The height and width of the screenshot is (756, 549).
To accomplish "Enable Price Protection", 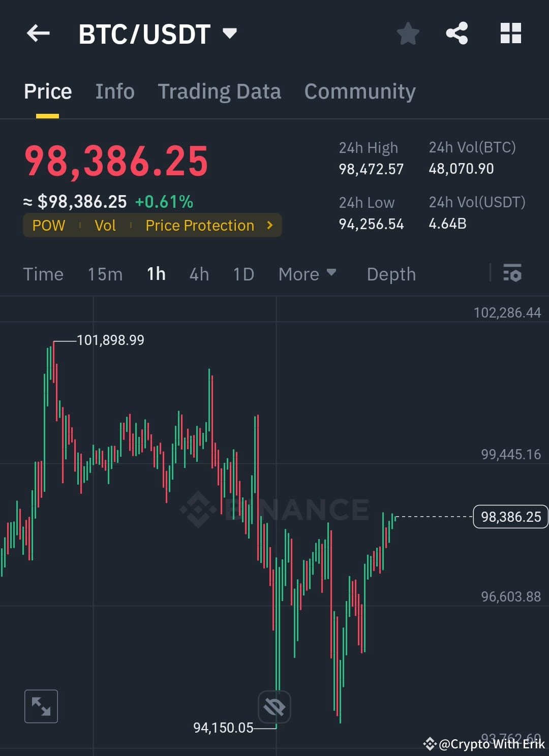I will coord(200,225).
